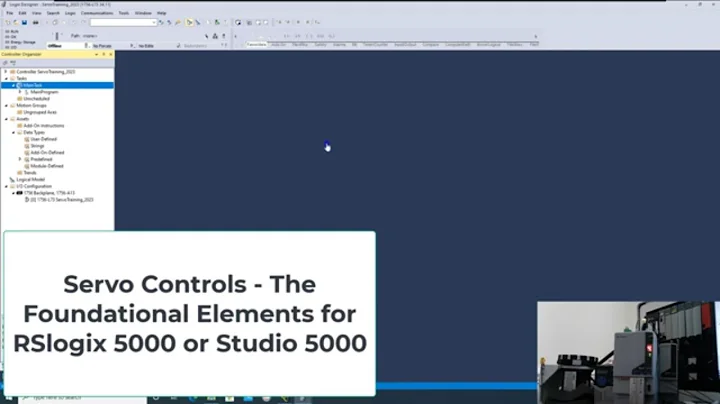Click Controller Organizer auto-hide pin icon

coord(104,54)
